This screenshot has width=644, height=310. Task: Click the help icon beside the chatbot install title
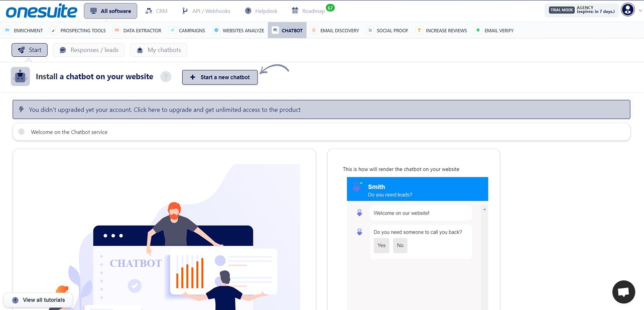[166, 76]
